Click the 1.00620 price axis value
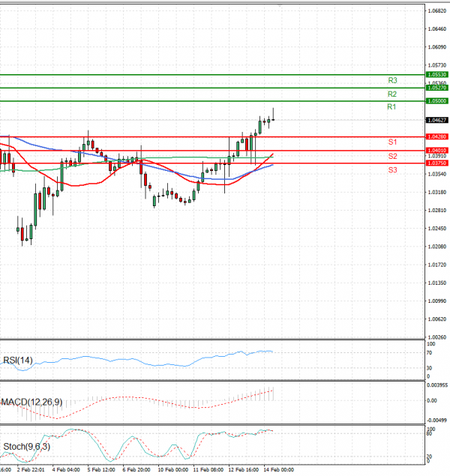 click(x=437, y=319)
